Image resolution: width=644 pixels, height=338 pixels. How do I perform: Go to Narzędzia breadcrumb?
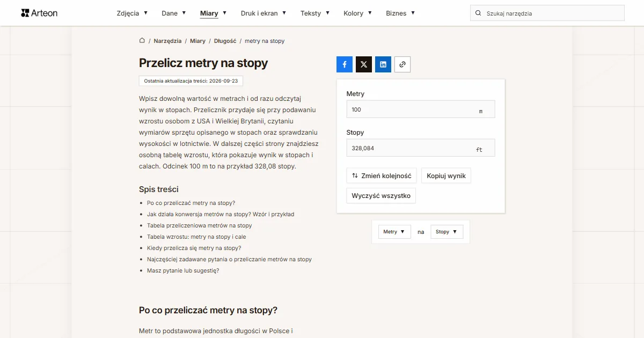pos(167,41)
